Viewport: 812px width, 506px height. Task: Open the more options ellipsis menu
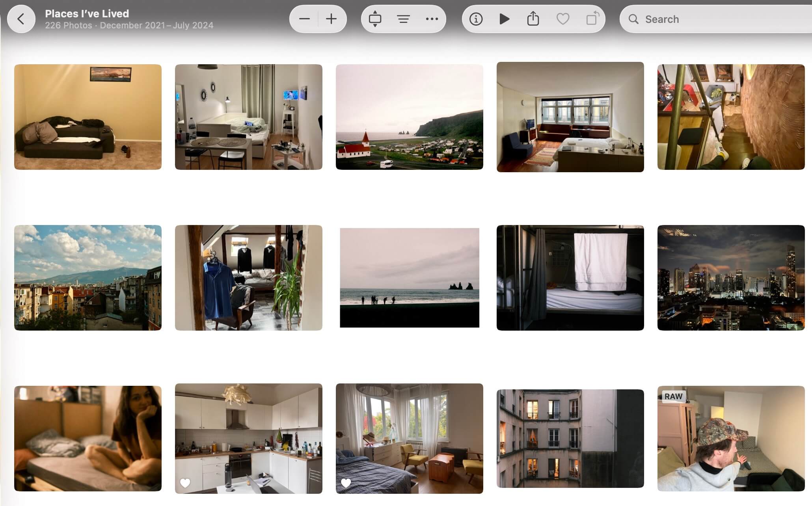tap(432, 19)
